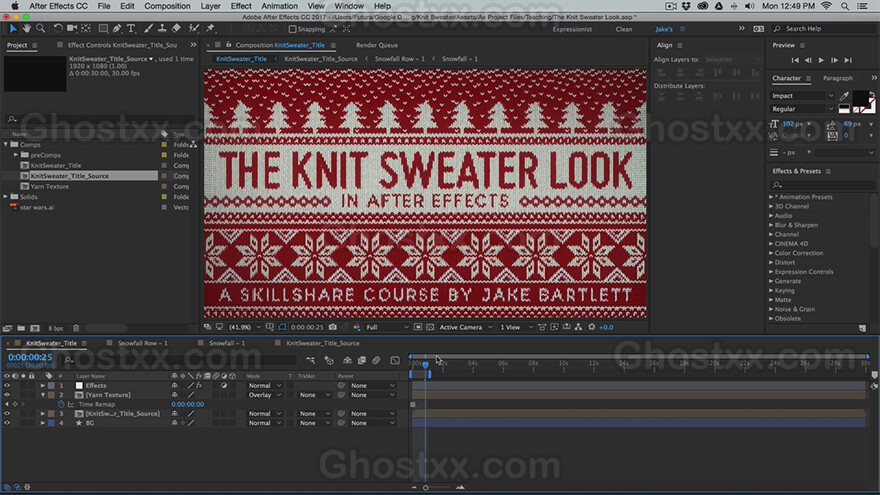The width and height of the screenshot is (880, 495).
Task: Select the Expressionist workspace
Action: (572, 29)
